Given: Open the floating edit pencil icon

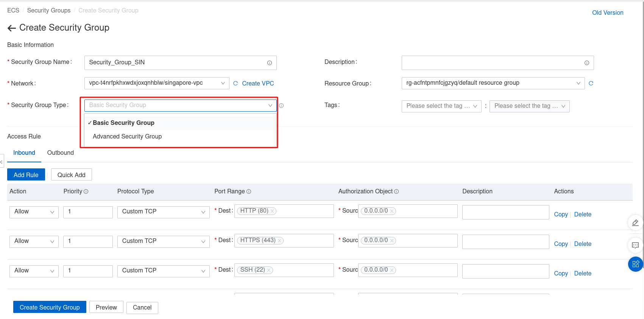Looking at the screenshot, I should click(x=635, y=223).
